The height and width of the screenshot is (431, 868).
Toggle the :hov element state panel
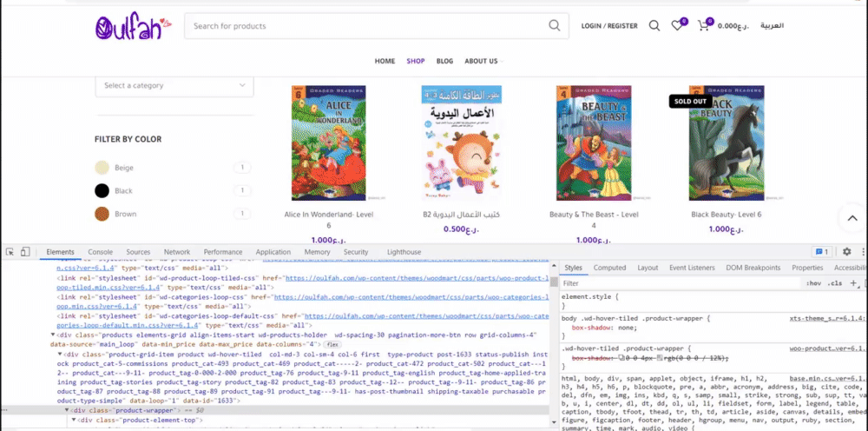tap(814, 283)
